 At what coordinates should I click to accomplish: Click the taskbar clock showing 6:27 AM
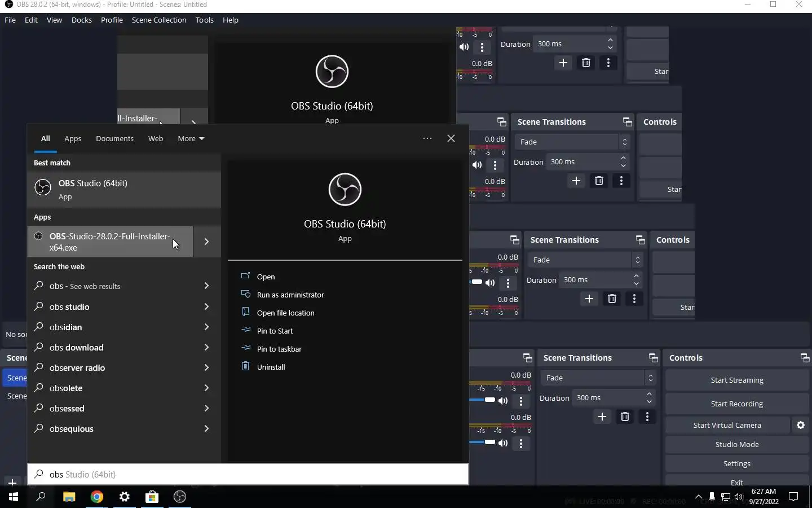pos(764,497)
